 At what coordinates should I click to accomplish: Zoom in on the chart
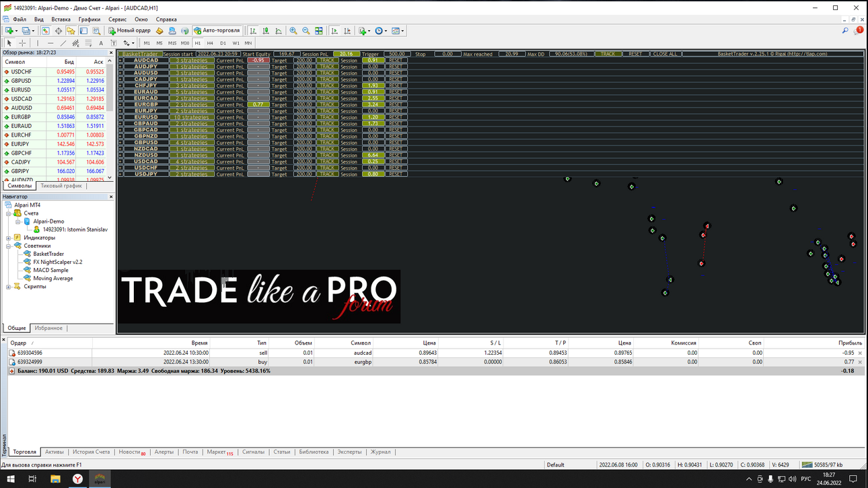coord(293,30)
